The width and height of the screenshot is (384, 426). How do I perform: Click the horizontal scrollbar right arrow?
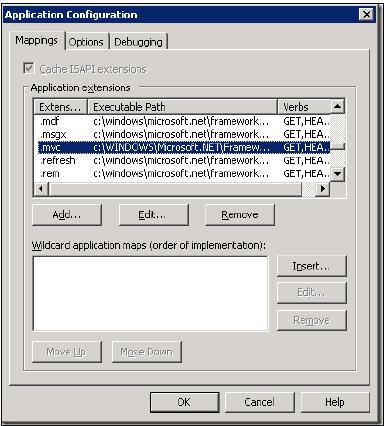pos(322,189)
